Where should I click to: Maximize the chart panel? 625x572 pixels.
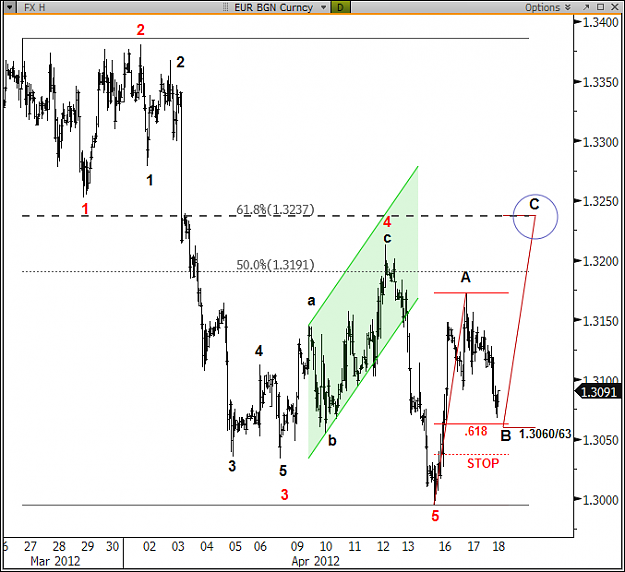(600, 7)
